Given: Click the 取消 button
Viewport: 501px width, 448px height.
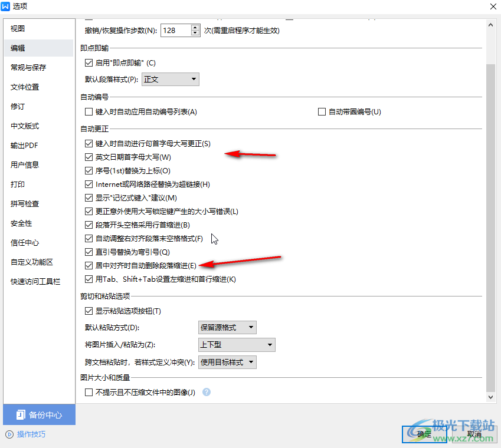Looking at the screenshot, I should pyautogui.click(x=474, y=434).
